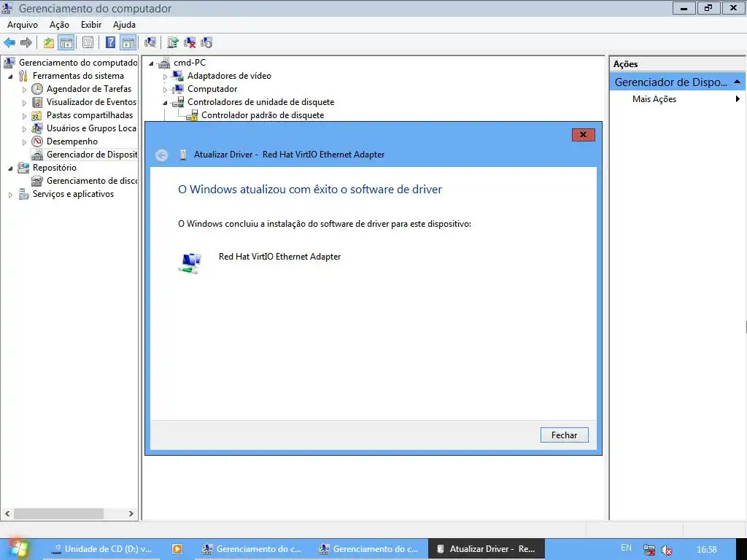The image size is (747, 560).
Task: Expand the Desempenho node
Action: [x=24, y=142]
